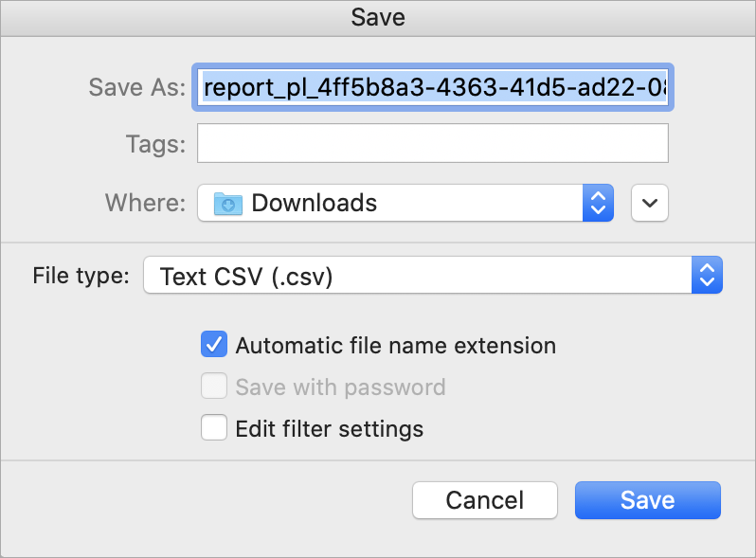Click the Save dialog title bar
Image resolution: width=756 pixels, height=558 pixels.
coord(378,18)
